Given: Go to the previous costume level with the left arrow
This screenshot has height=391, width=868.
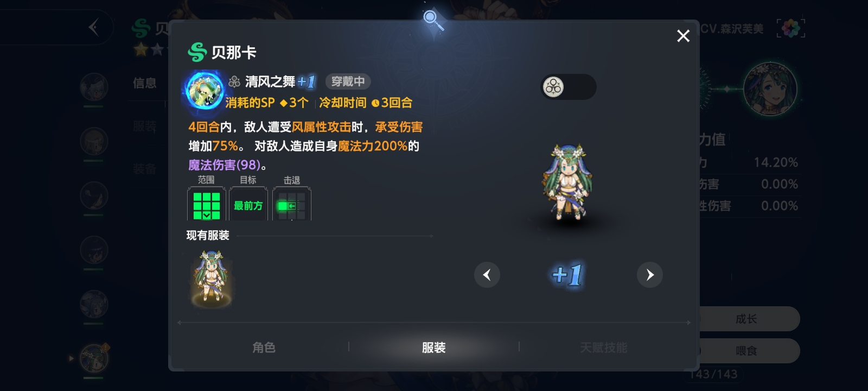Looking at the screenshot, I should coord(487,275).
